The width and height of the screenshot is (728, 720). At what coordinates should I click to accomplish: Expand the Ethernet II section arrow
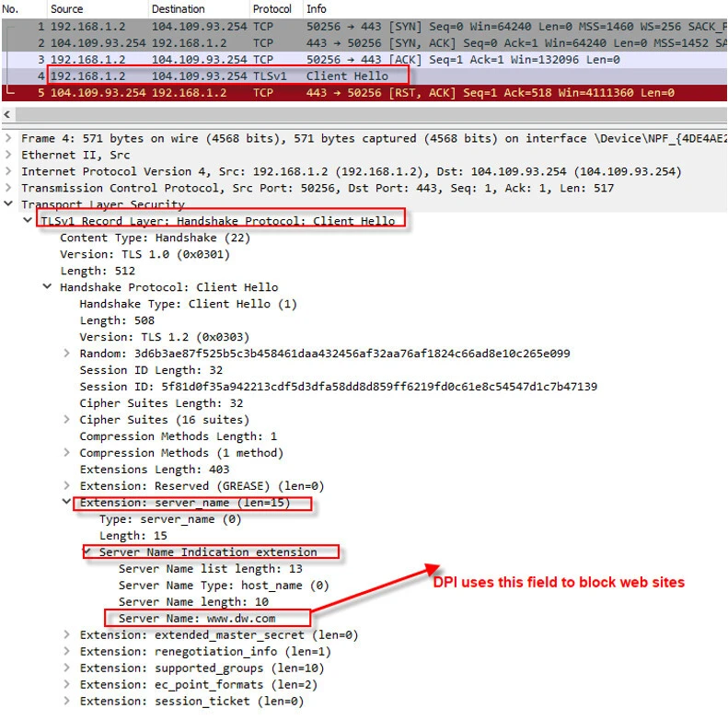pos(8,156)
